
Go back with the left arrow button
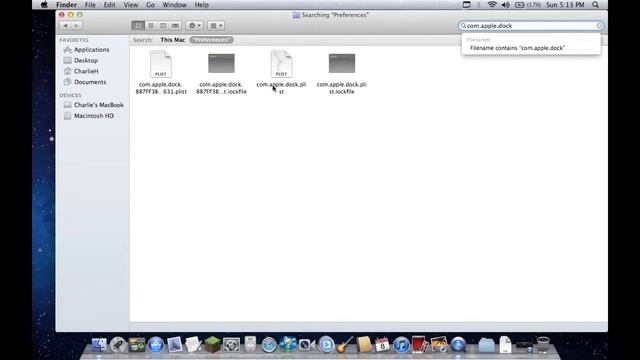(x=65, y=26)
